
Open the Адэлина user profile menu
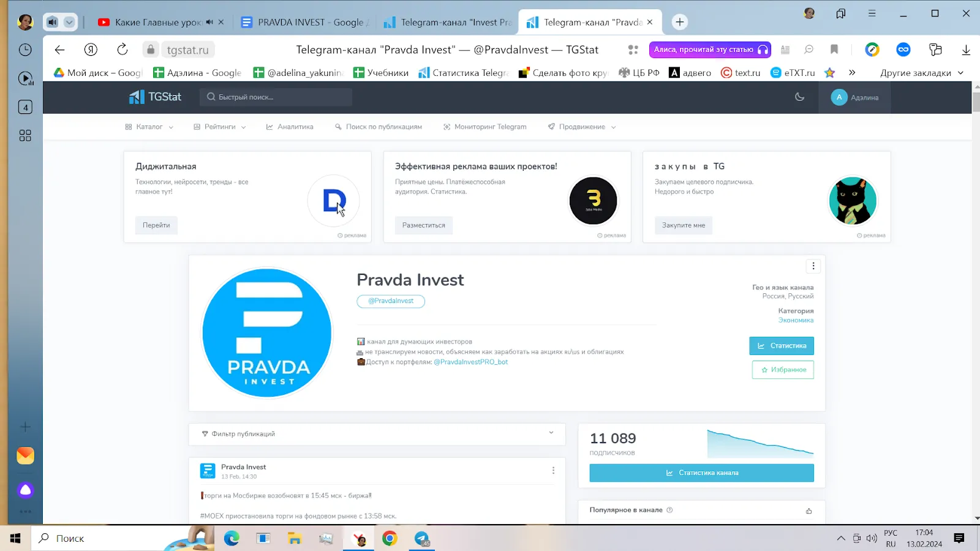[854, 97]
